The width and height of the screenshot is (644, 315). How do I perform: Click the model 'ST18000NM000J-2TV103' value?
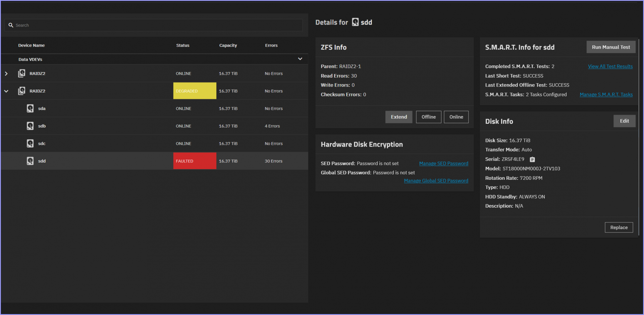(531, 169)
